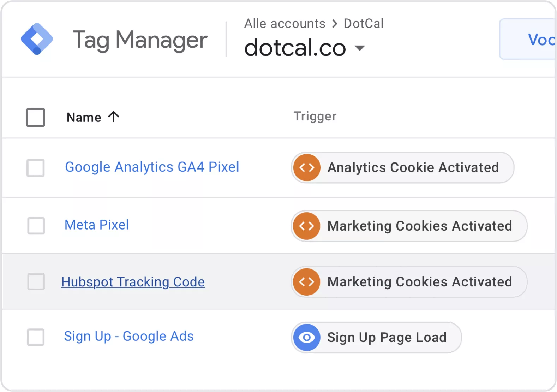Click the Sign Up Page Load trigger chip

tap(387, 337)
